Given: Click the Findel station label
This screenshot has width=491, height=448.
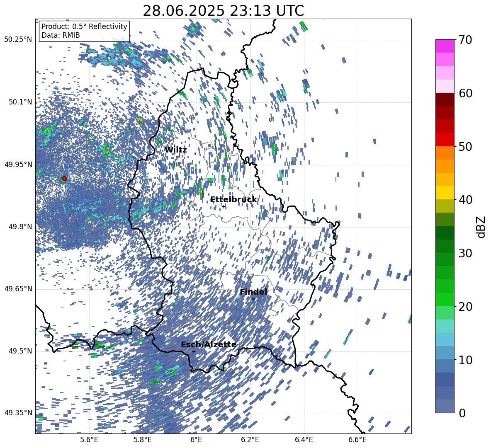Looking at the screenshot, I should click(253, 292).
